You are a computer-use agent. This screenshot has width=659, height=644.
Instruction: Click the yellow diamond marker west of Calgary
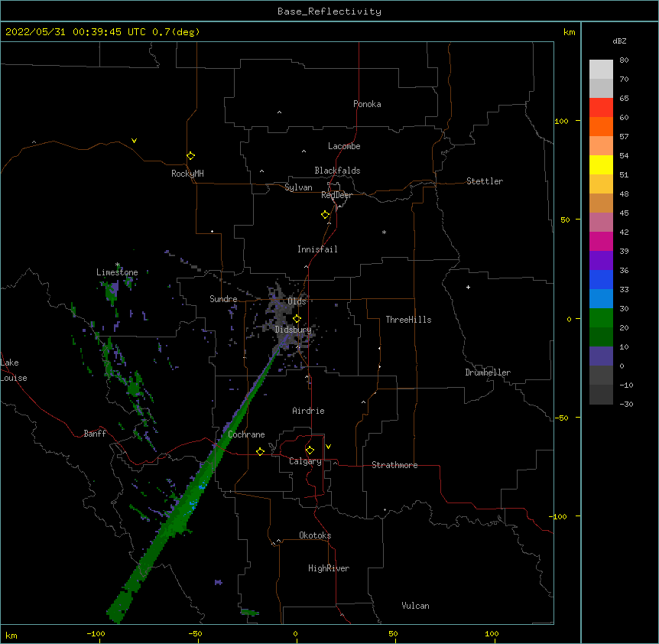point(260,451)
